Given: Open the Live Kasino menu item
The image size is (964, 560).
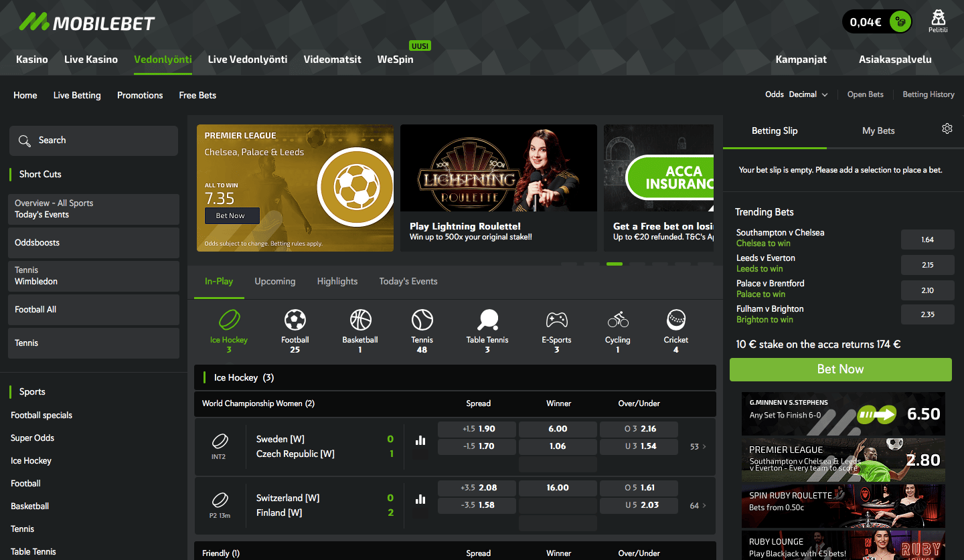Looking at the screenshot, I should (x=91, y=60).
